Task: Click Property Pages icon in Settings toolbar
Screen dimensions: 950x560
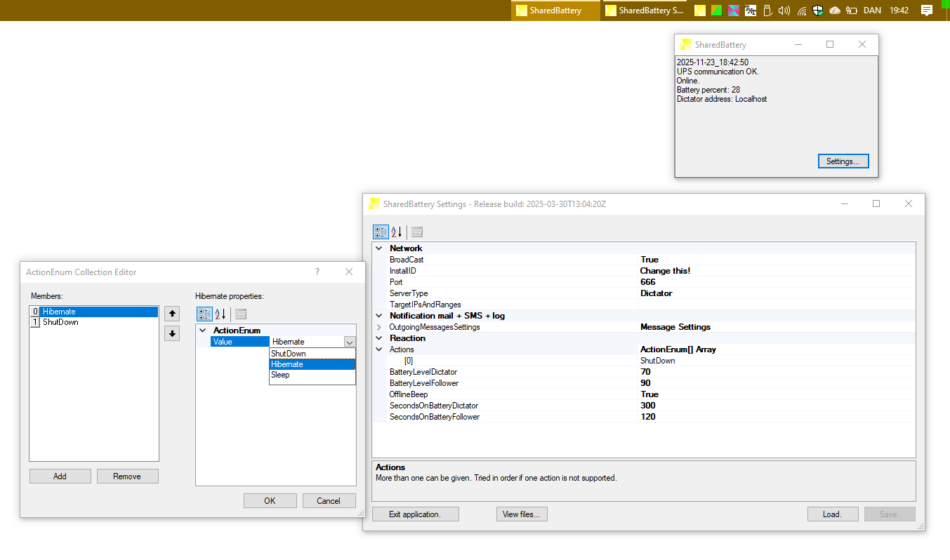Action: (x=417, y=232)
